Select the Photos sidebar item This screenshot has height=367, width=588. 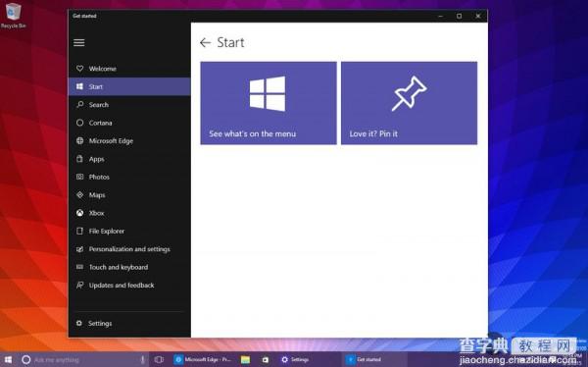click(129, 177)
